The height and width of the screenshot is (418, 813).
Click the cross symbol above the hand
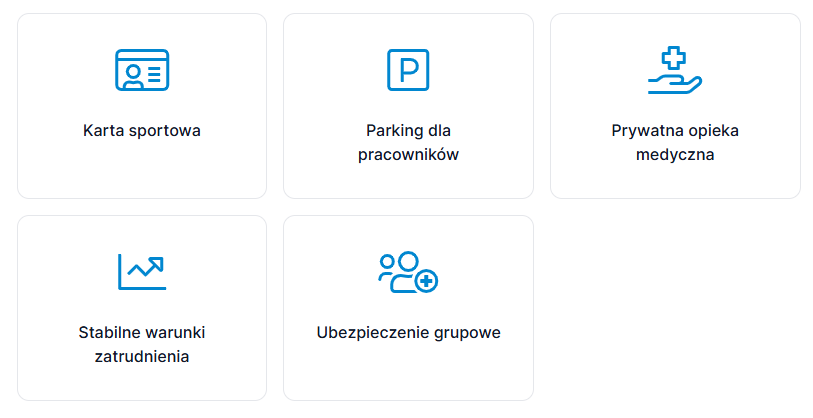coord(676,57)
